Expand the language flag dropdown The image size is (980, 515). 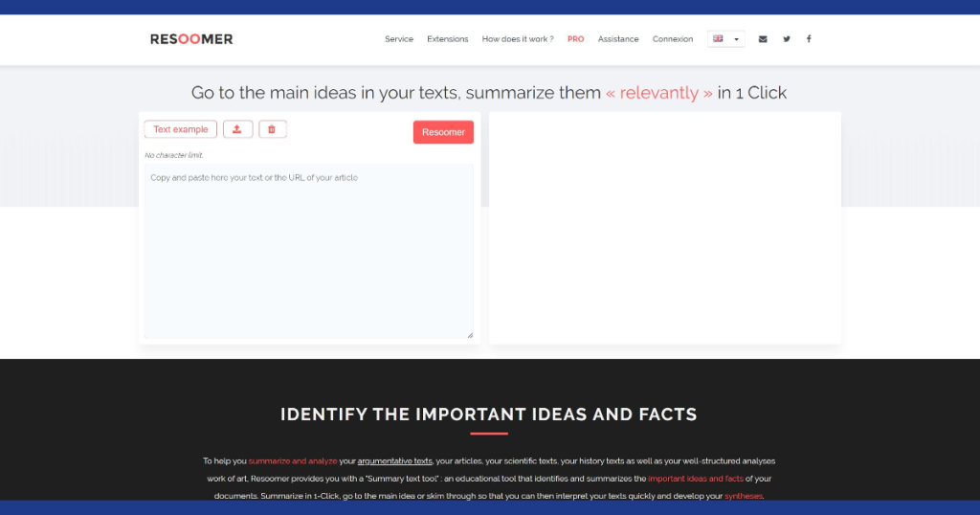click(725, 38)
